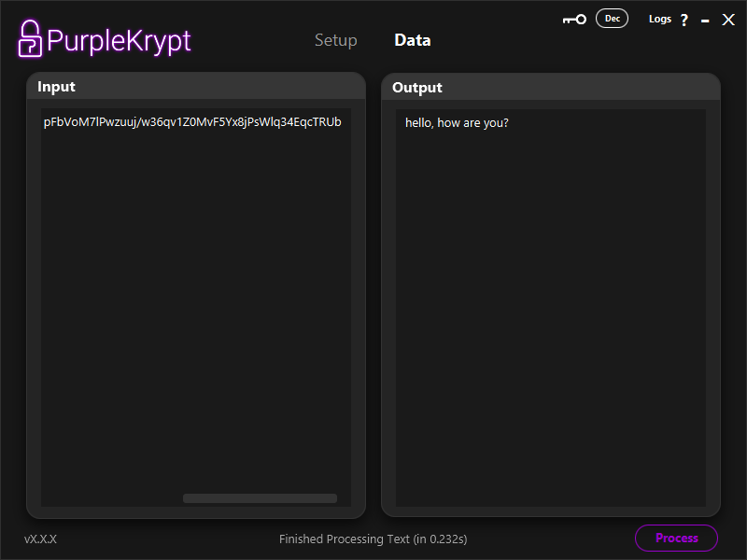Select the Data tab

pyautogui.click(x=413, y=40)
